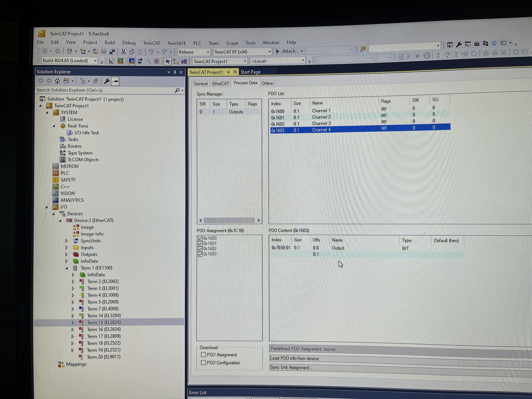Switch to the EtherCAT tab
The height and width of the screenshot is (399, 532).
pyautogui.click(x=220, y=84)
